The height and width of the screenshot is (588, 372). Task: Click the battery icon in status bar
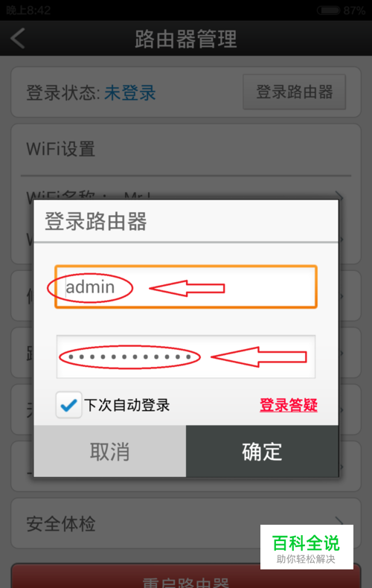[329, 10]
